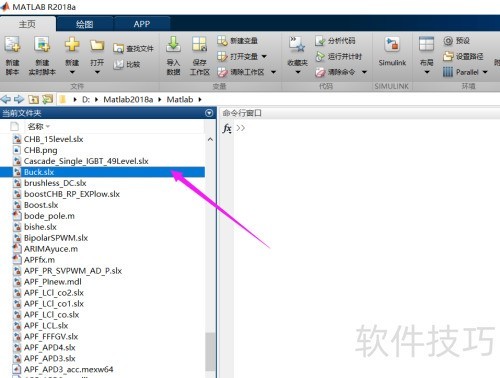Expand the Layout dropdown arrow
Screen dimensions: 500x378
point(427,72)
